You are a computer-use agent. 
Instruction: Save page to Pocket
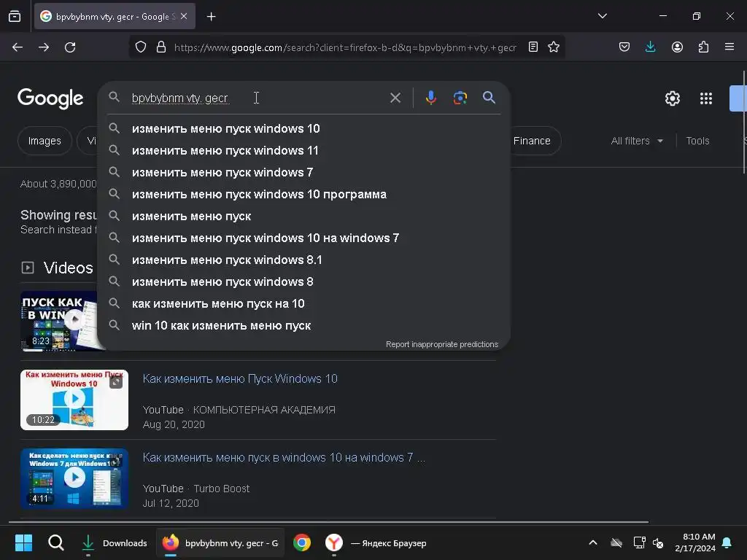point(624,47)
